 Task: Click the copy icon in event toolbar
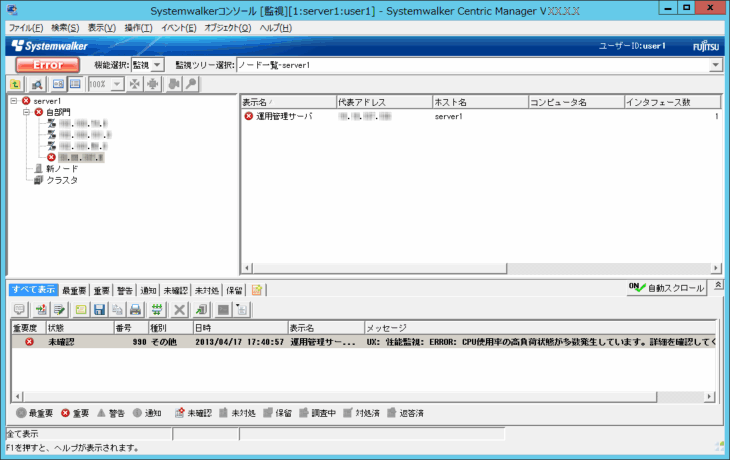tap(117, 310)
